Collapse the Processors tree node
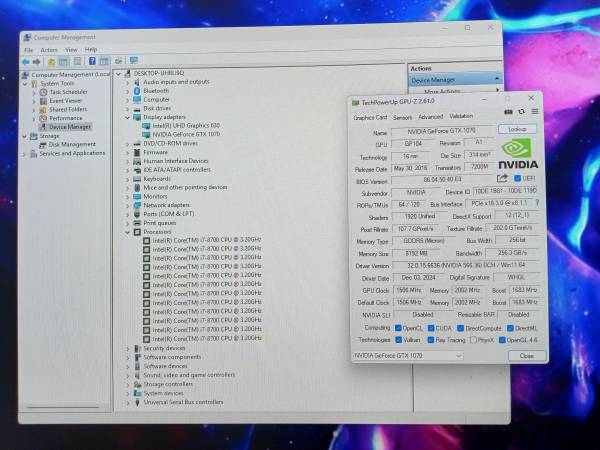The height and width of the screenshot is (450, 600). [x=127, y=231]
